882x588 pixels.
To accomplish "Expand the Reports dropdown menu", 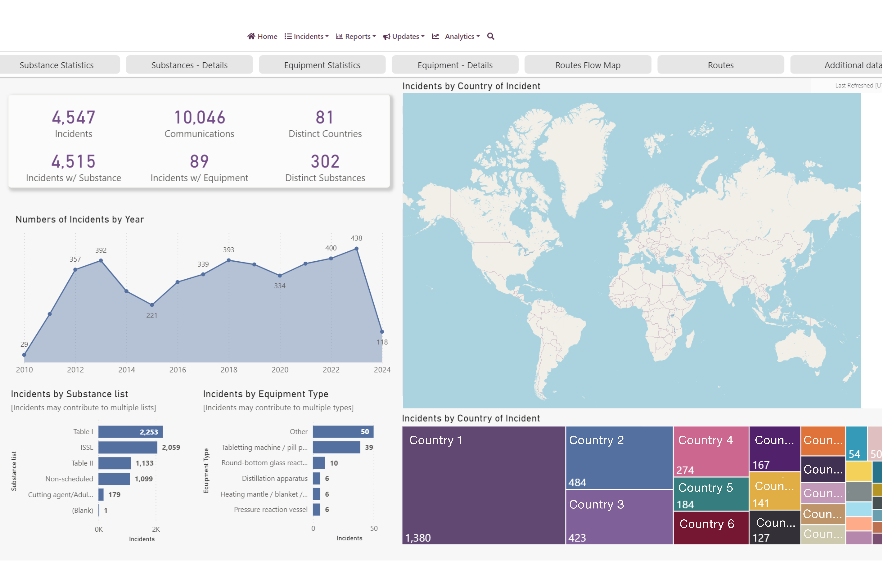I will (374, 37).
